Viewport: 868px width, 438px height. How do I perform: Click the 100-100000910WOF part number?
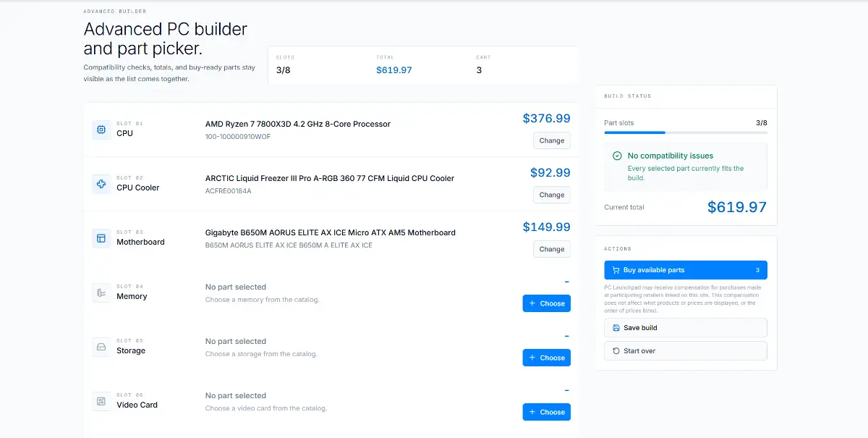pyautogui.click(x=238, y=137)
